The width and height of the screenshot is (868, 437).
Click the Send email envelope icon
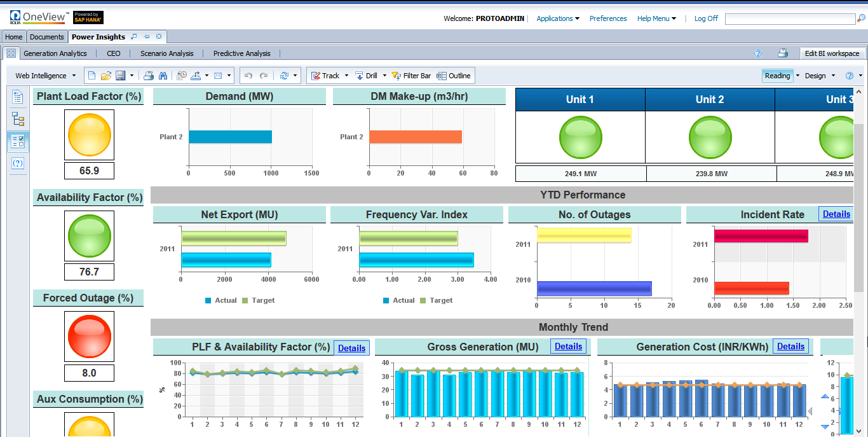point(218,76)
